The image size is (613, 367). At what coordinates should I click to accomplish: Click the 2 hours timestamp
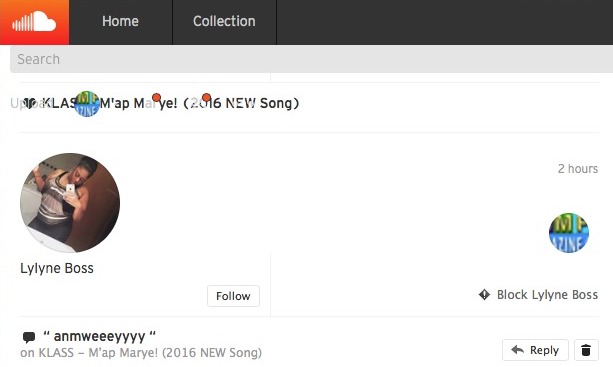[578, 168]
